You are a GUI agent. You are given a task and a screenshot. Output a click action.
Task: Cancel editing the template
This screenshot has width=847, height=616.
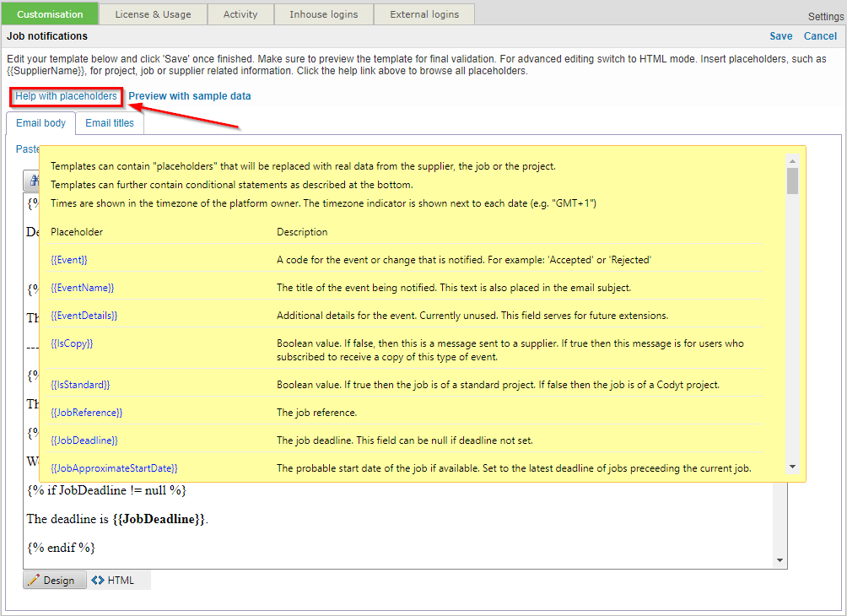[x=819, y=35]
